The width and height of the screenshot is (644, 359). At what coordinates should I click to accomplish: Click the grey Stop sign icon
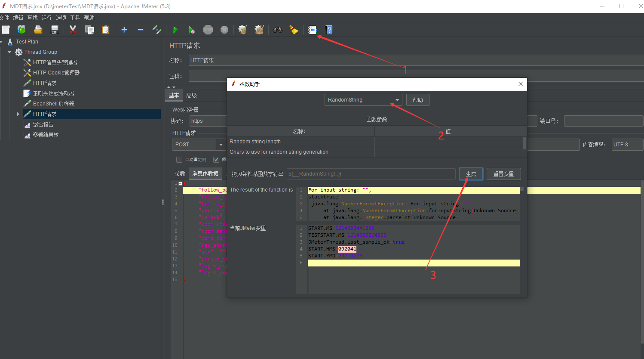[208, 30]
